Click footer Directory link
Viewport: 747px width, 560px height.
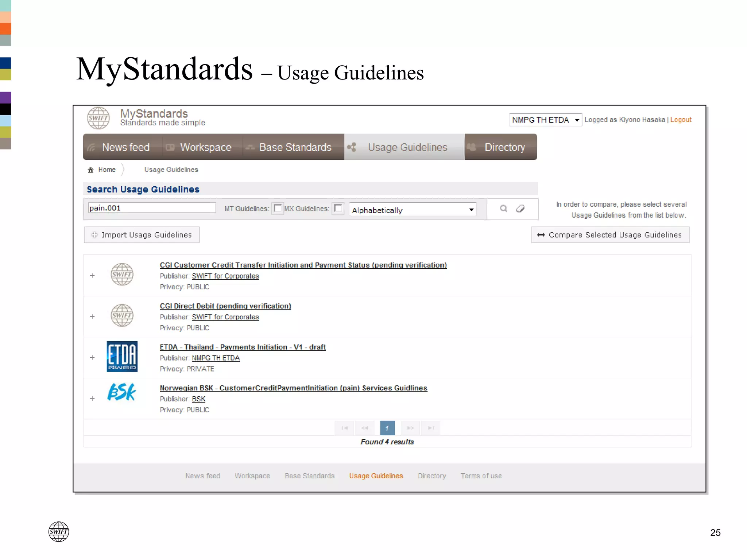(432, 476)
